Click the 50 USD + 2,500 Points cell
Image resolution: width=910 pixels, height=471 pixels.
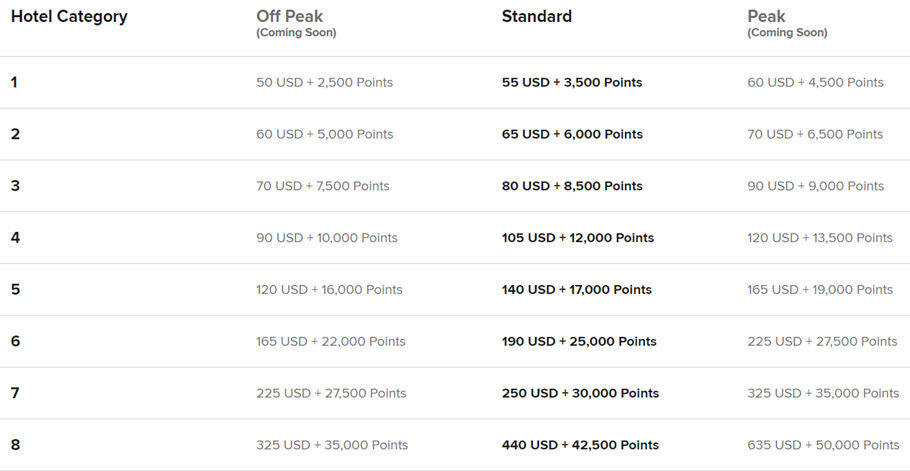click(324, 82)
